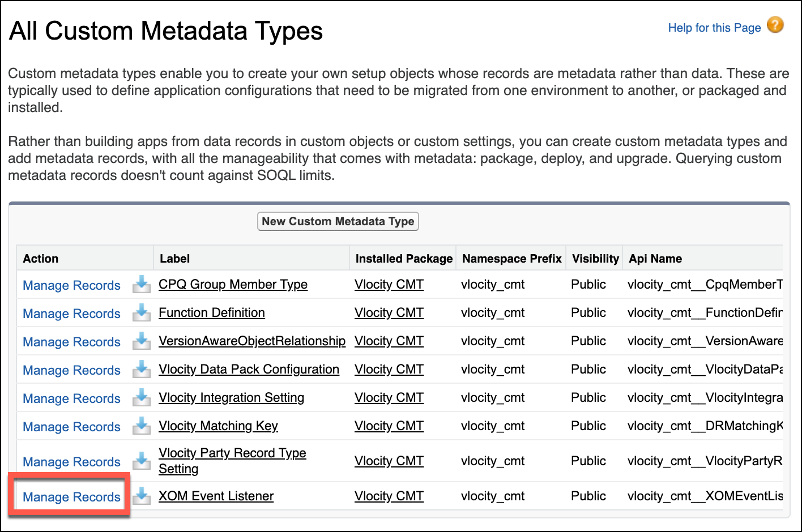Click download icon in Function Definition row
This screenshot has height=532, width=802.
[x=142, y=312]
